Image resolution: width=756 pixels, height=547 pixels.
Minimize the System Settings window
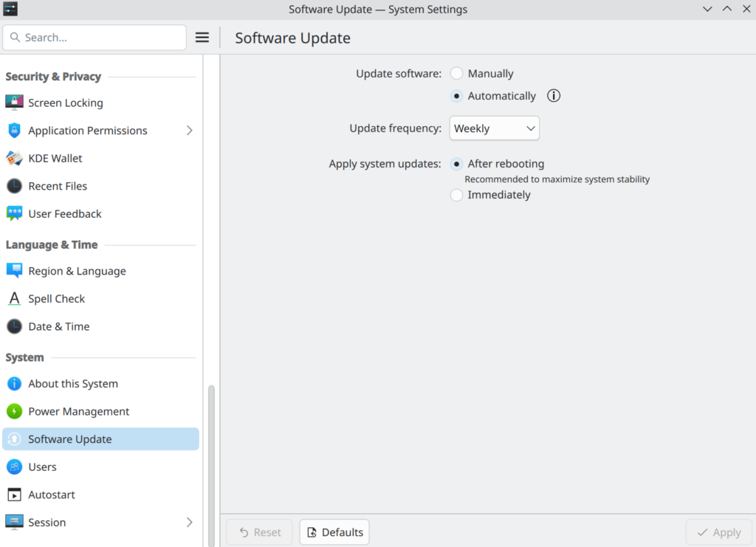[x=707, y=9]
